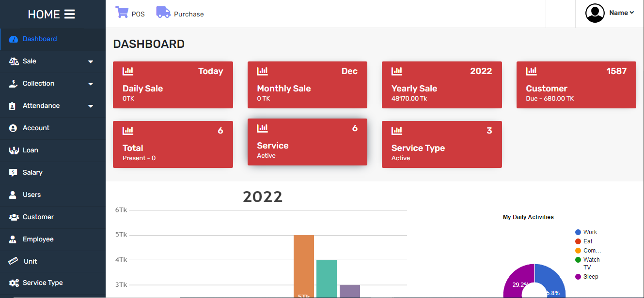The height and width of the screenshot is (298, 644).
Task: Click the My Daily Activities chart title
Action: (528, 217)
